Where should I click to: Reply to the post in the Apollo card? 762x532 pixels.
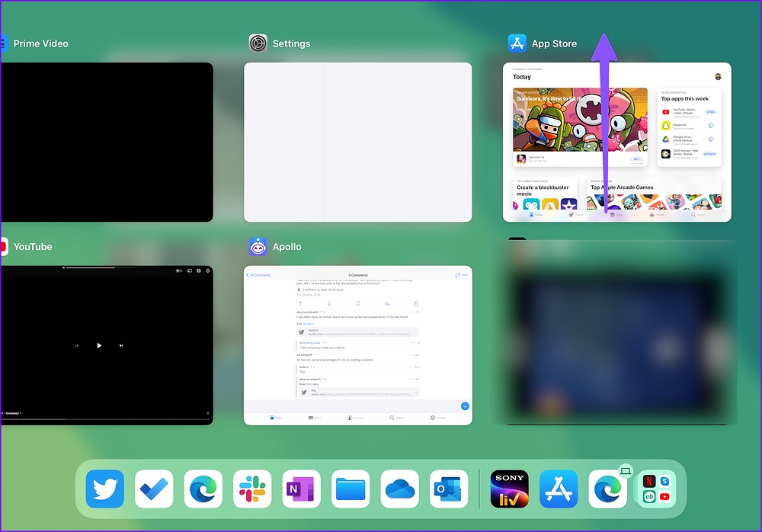tap(387, 303)
